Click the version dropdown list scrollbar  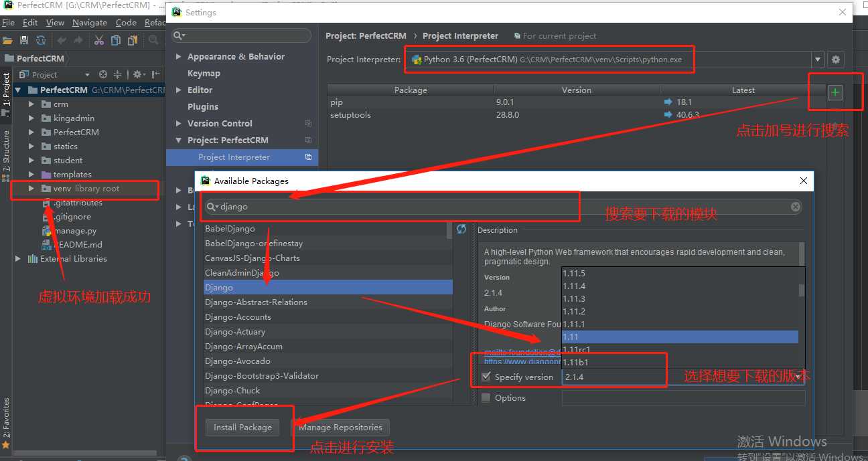click(802, 290)
